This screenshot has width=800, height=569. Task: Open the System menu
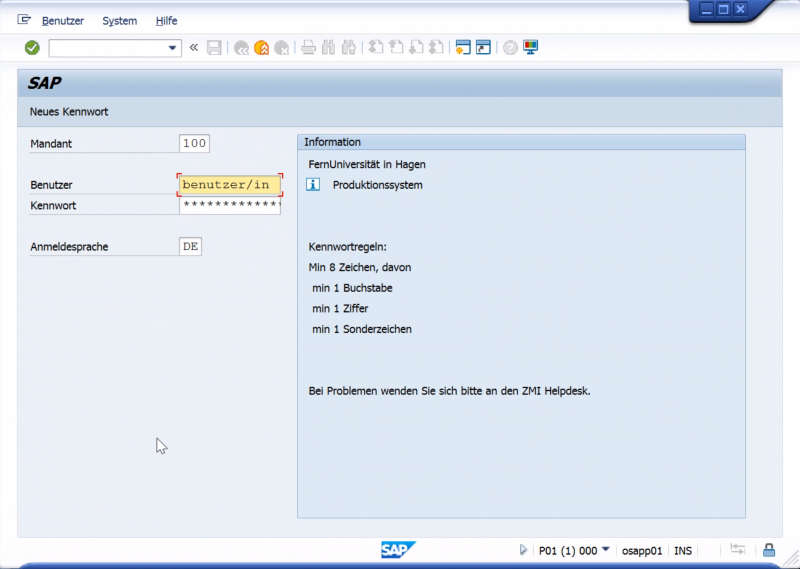pos(119,21)
